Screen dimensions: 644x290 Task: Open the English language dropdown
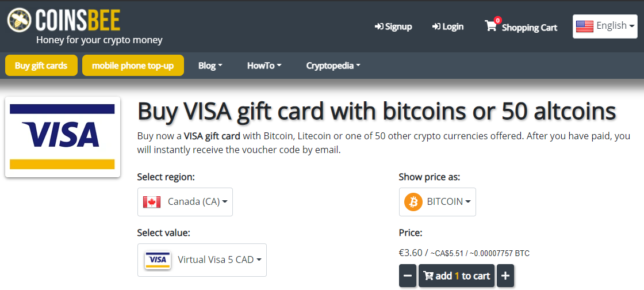pos(605,26)
